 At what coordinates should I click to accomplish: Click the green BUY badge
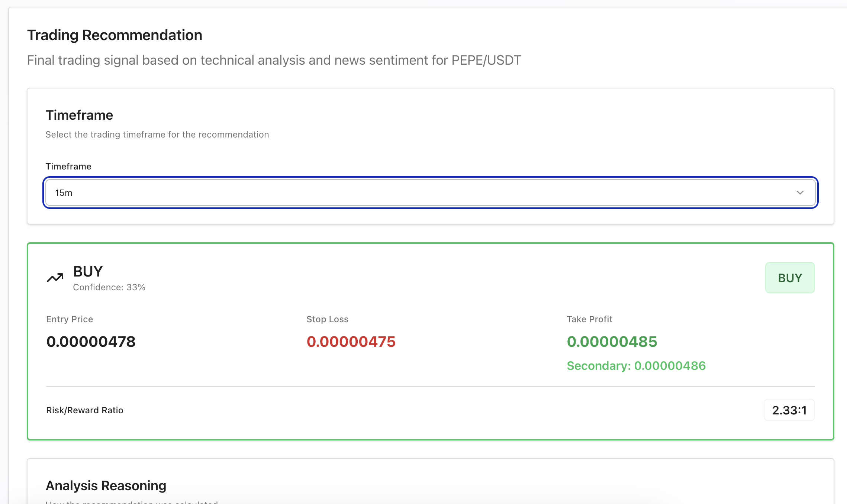[790, 278]
